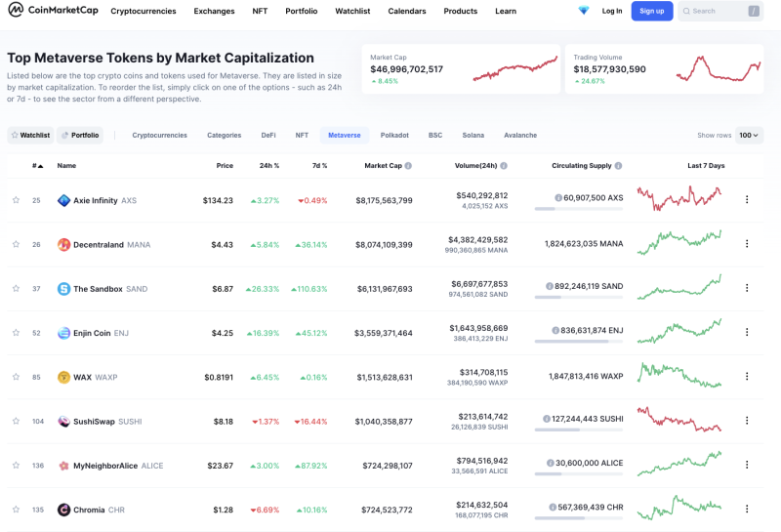Select the Metaverse category tab

(x=345, y=135)
